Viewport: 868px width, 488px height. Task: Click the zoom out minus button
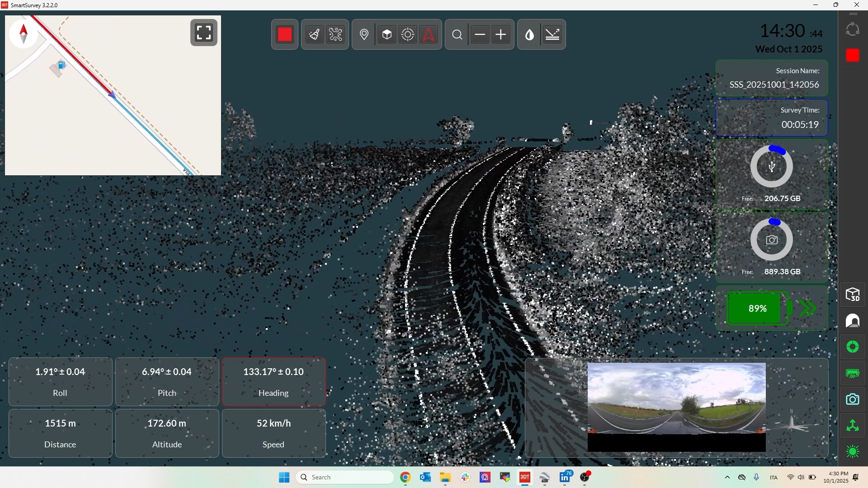point(480,34)
